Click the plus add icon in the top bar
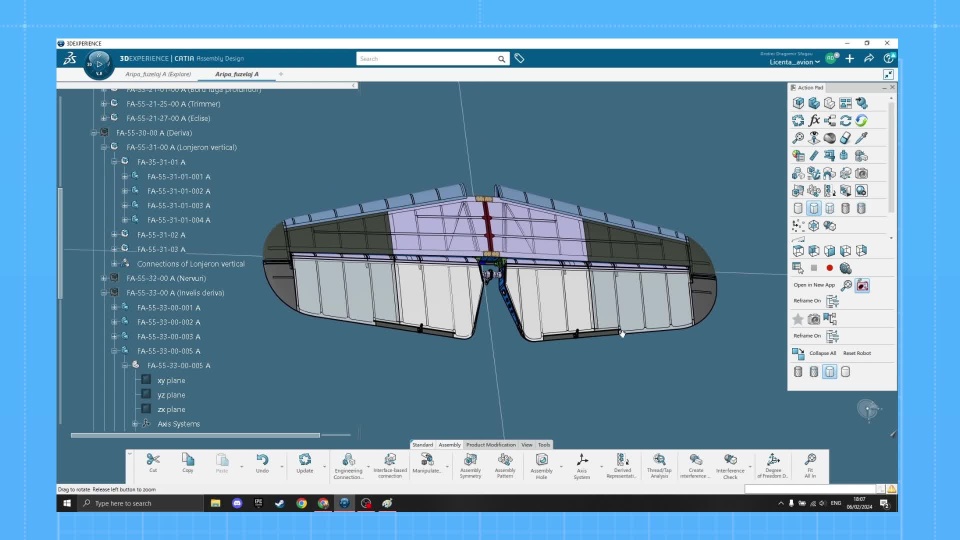 pos(850,59)
